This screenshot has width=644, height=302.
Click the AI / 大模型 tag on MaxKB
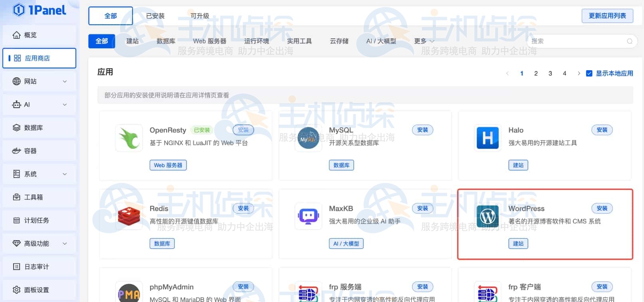[x=346, y=244]
